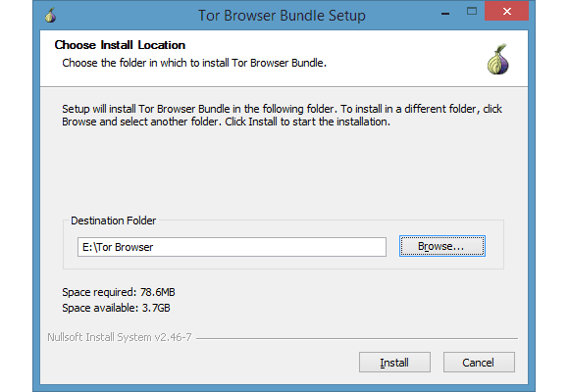The height and width of the screenshot is (392, 569).
Task: Click the Nullsoft Install System version text
Action: (120, 337)
